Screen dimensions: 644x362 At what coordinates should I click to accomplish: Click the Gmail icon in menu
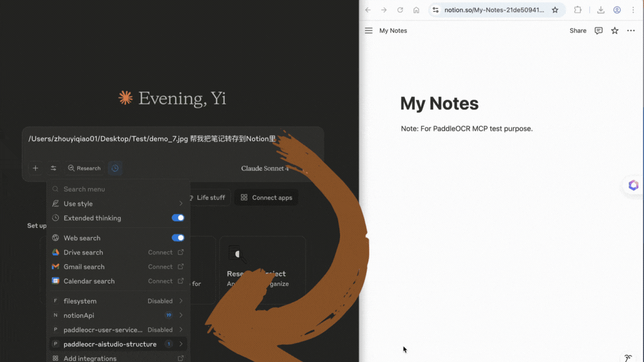click(55, 267)
